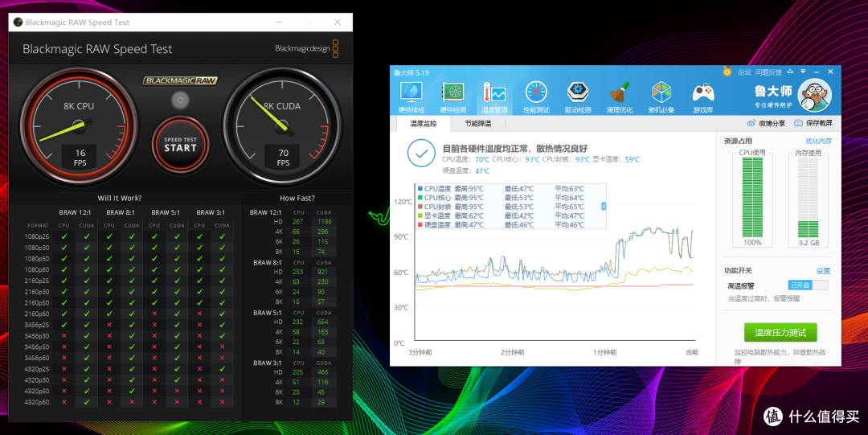Viewport: 868px width, 435px height.
Task: Click the red 硬盘温度 legend swatch
Action: click(x=420, y=224)
